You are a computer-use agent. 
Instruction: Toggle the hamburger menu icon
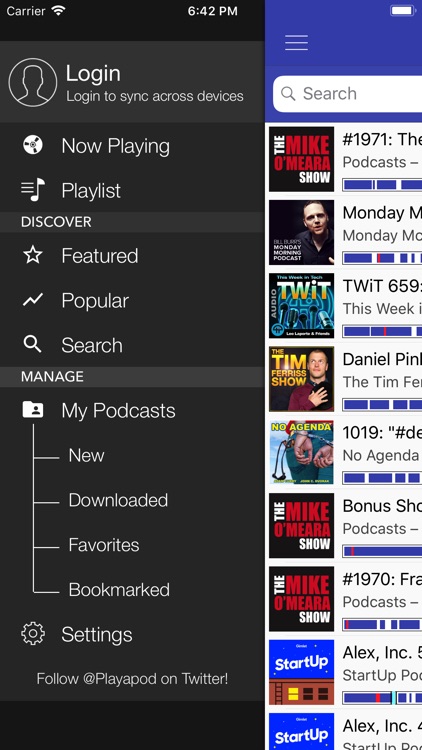pos(296,43)
